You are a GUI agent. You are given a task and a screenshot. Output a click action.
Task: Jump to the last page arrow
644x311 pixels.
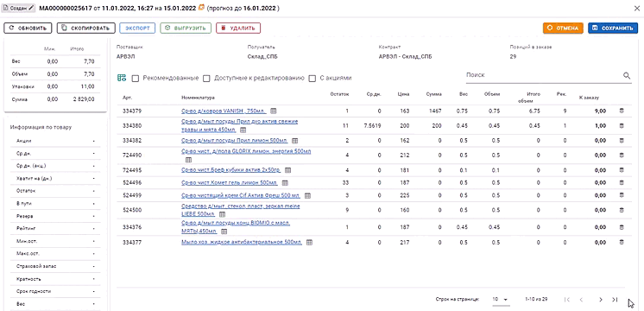click(x=615, y=300)
